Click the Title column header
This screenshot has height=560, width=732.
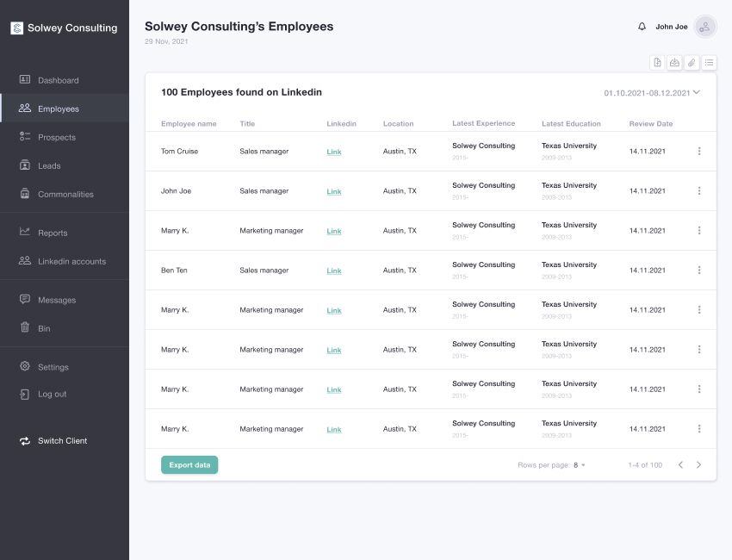[x=247, y=124]
